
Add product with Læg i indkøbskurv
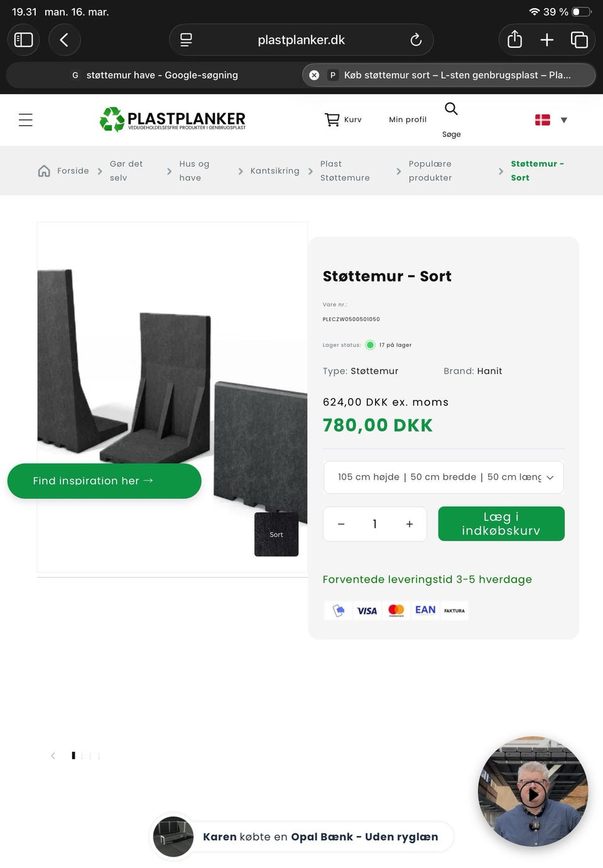pyautogui.click(x=501, y=524)
